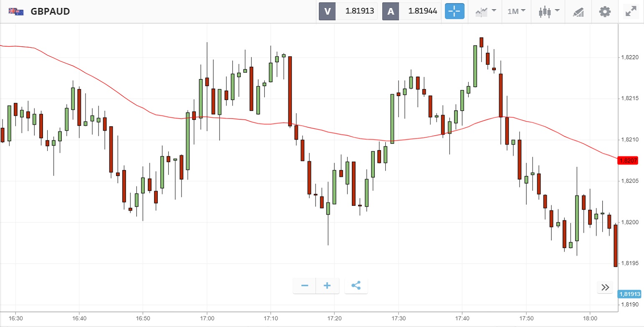Screen dimensions: 644x327
Task: Open the candlestick chart type dropdown
Action: click(x=549, y=11)
